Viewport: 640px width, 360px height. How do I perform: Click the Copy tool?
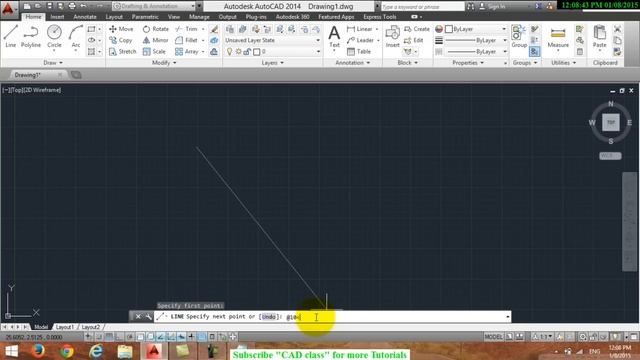[121, 40]
